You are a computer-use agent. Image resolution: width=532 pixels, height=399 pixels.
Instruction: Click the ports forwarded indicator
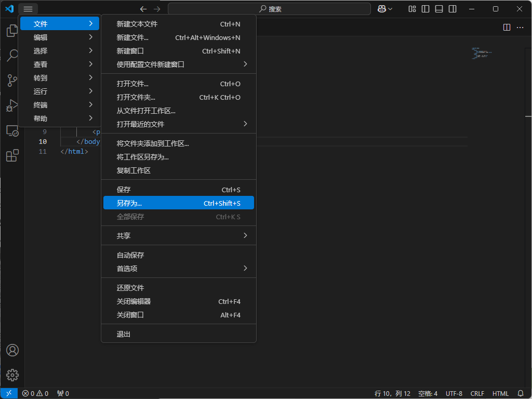tap(63, 394)
